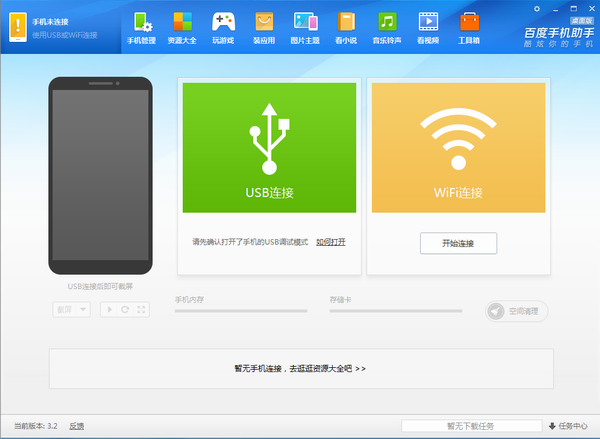Screen dimensions: 600x439
Task: Open the 如何打开 help link
Action: pyautogui.click(x=331, y=242)
